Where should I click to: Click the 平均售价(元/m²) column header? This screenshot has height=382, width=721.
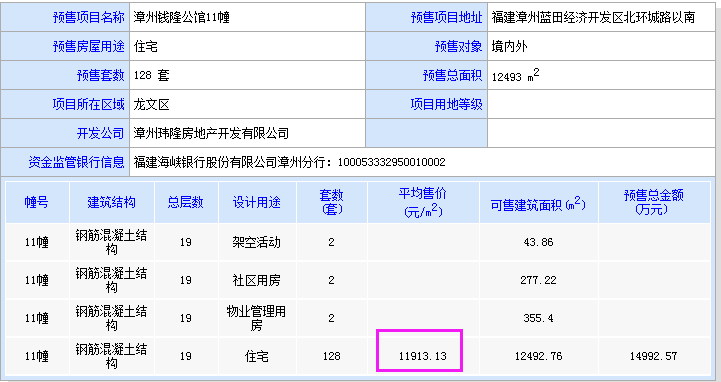(423, 202)
